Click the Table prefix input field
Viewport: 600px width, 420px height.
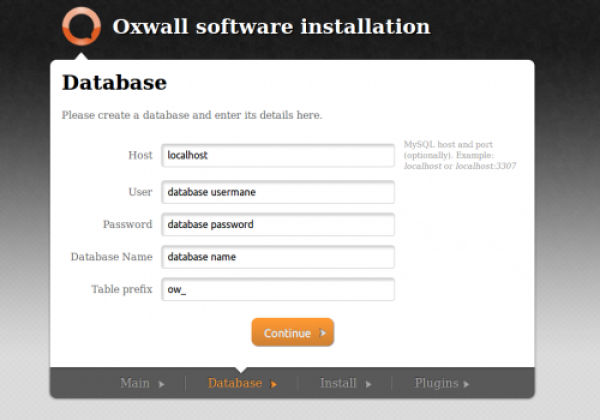278,290
